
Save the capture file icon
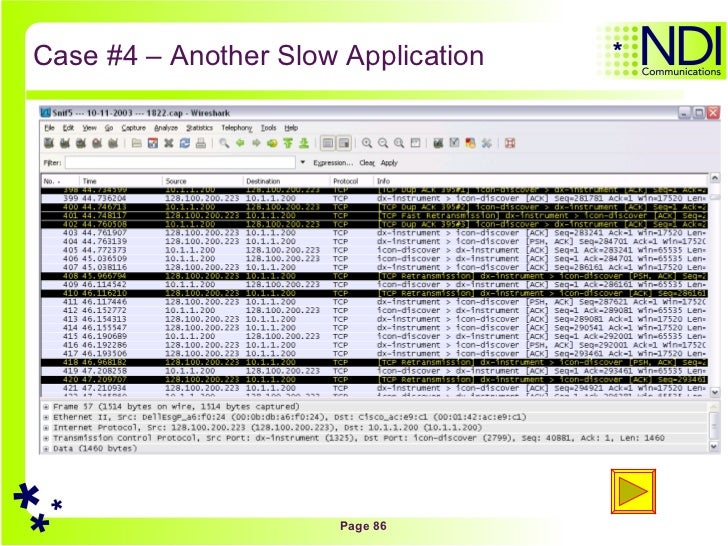click(x=153, y=143)
